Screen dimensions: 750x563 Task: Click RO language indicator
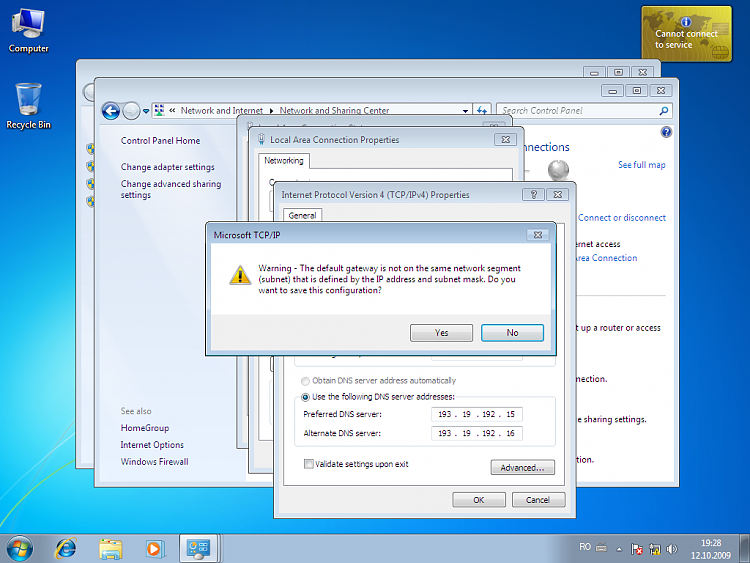click(x=585, y=547)
